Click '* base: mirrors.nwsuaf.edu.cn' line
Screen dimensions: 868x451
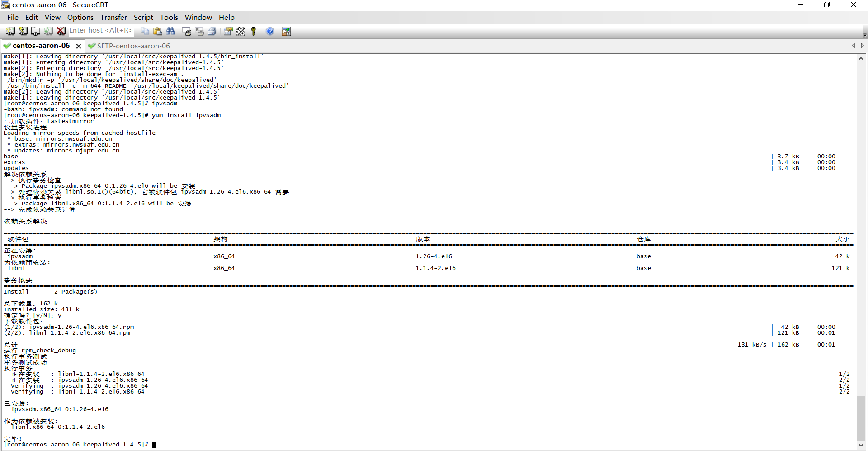coord(60,139)
